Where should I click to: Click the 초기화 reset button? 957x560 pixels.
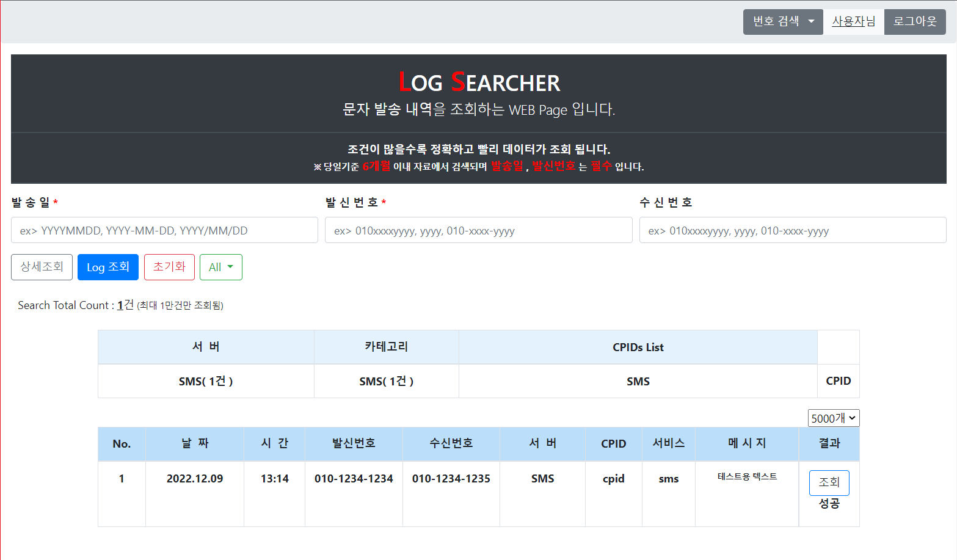pos(169,267)
